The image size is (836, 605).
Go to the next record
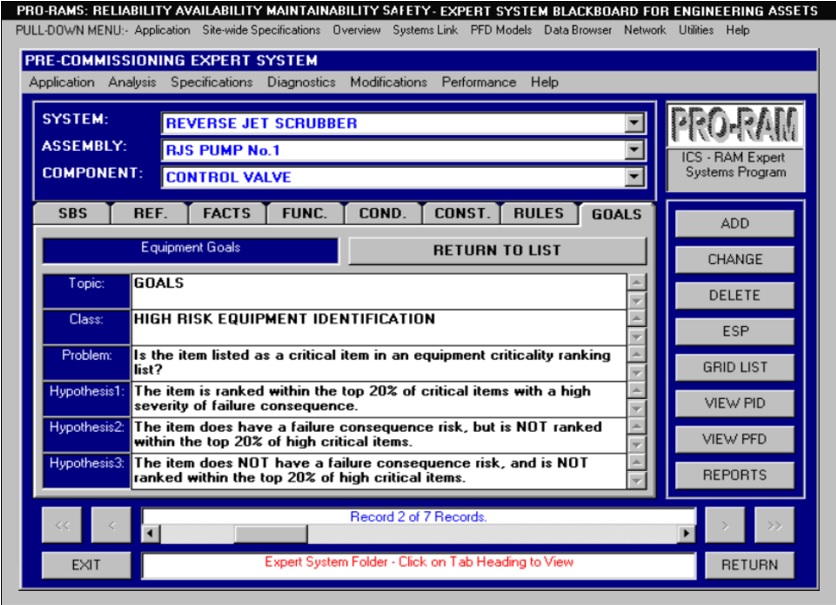pos(725,525)
